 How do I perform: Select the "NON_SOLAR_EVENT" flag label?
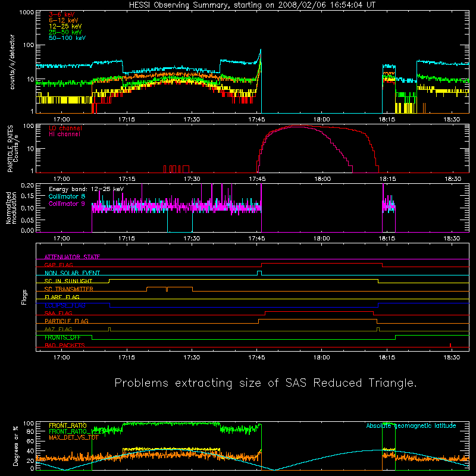[x=72, y=273]
